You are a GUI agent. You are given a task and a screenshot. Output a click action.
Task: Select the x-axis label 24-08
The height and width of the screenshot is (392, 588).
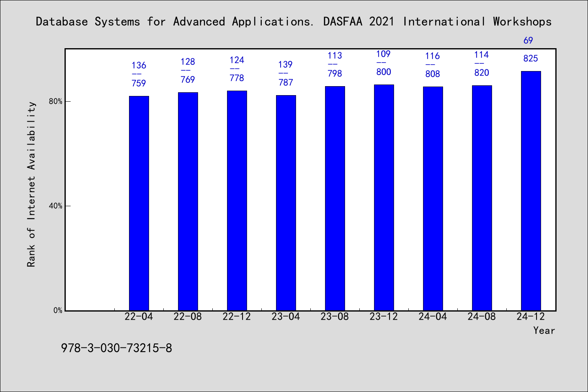(482, 316)
